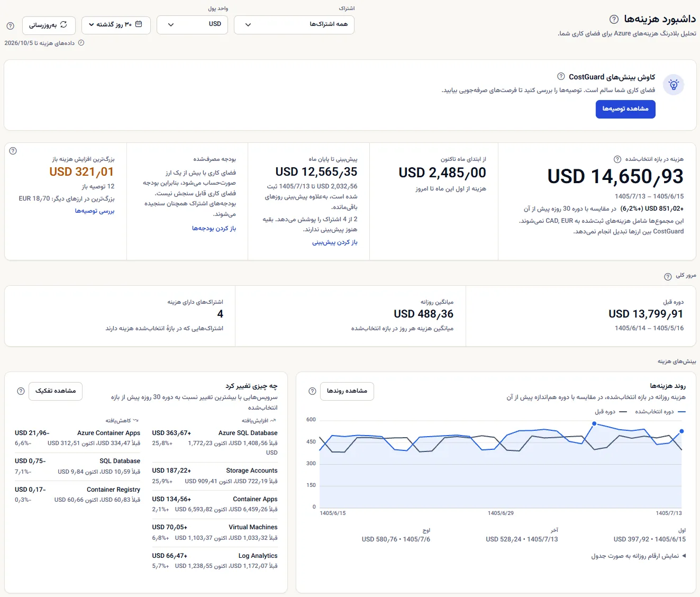Click the peak data point on the trend chart
The image size is (700, 597).
[594, 423]
